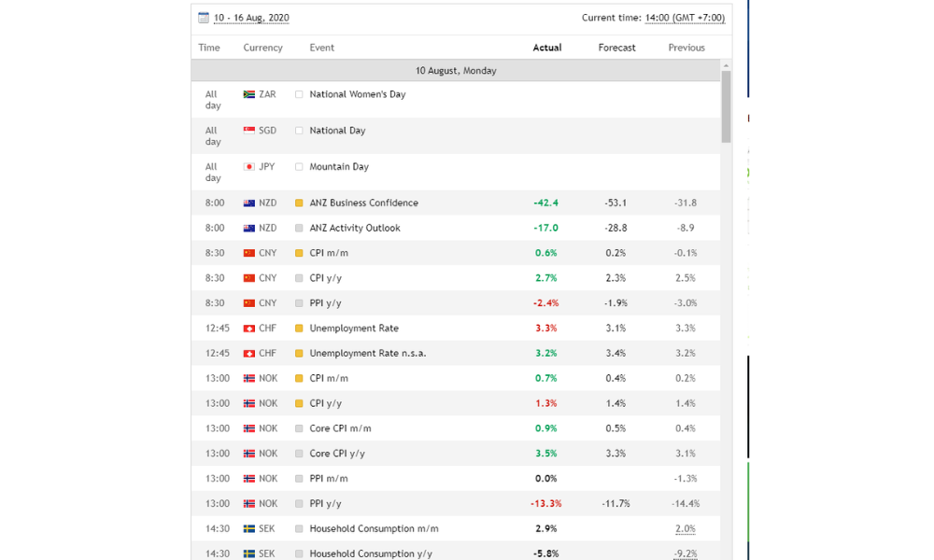This screenshot has height=560, width=934.
Task: Click the empty marker box beside National Women's Day
Action: [x=299, y=94]
